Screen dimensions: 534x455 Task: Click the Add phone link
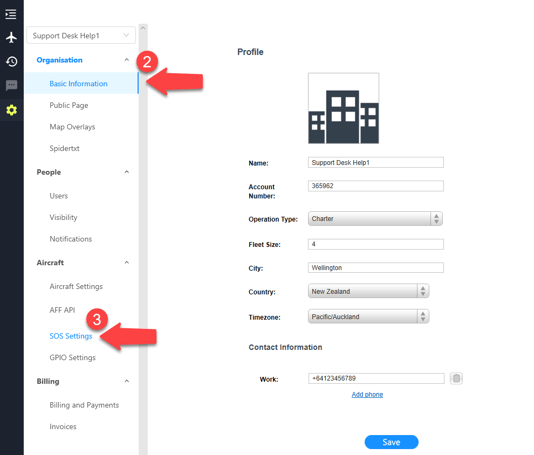click(367, 394)
